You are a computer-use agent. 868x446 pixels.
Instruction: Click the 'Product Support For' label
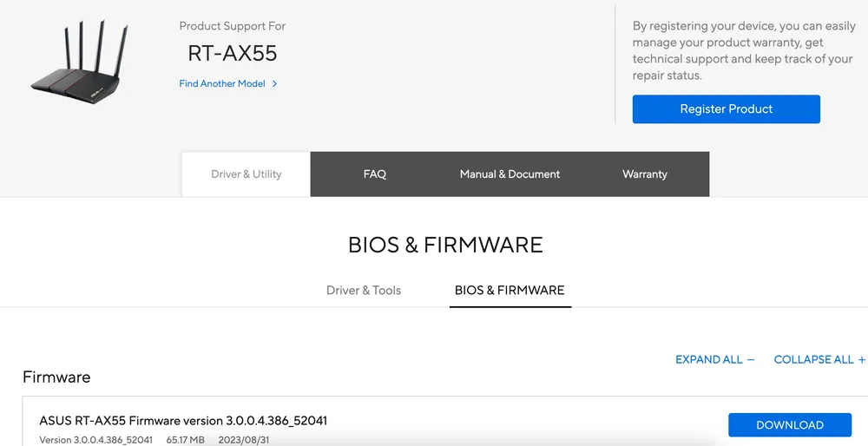click(x=233, y=26)
